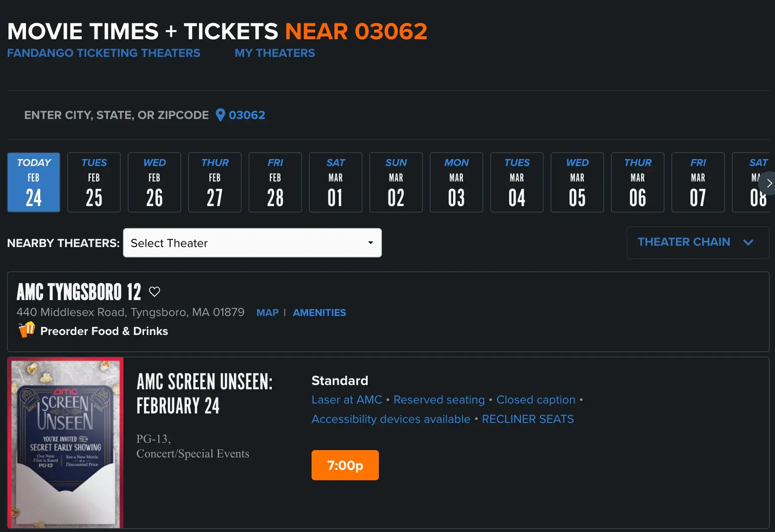Click the popcorn Preorder Food & Drinks icon
The height and width of the screenshot is (532, 775).
(x=27, y=330)
